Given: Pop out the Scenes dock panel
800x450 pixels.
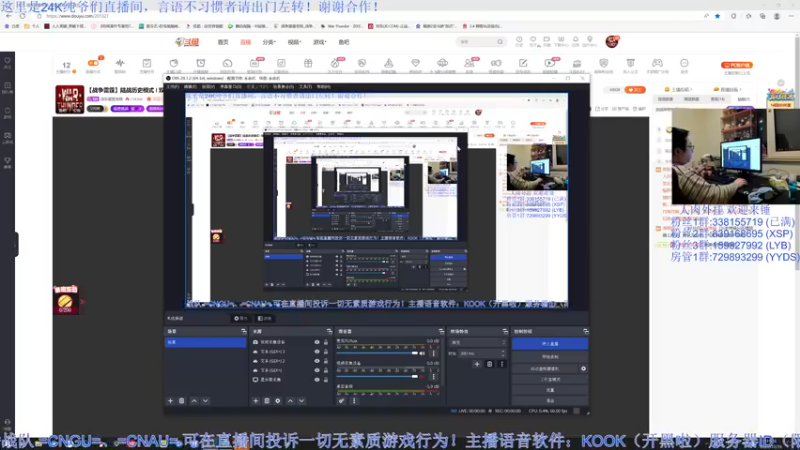Looking at the screenshot, I should click(x=243, y=332).
